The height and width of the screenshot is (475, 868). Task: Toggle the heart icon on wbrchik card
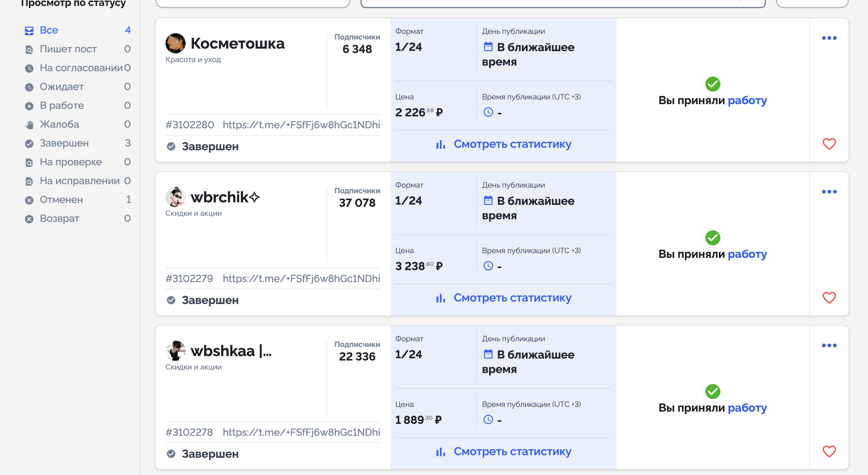829,298
